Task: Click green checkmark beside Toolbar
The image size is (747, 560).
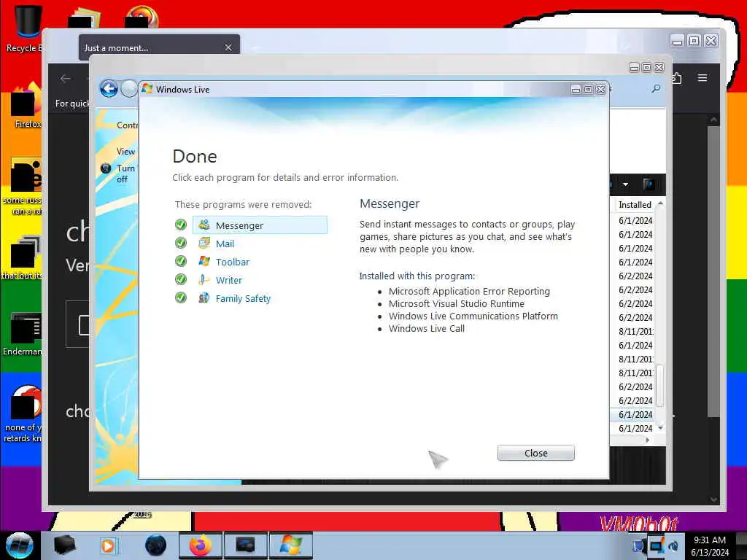Action: (181, 261)
